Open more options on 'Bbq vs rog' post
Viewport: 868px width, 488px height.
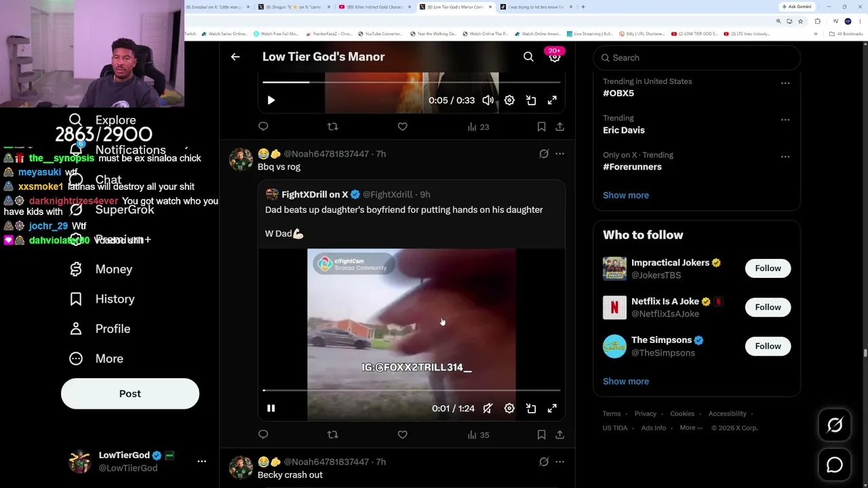[x=559, y=154]
